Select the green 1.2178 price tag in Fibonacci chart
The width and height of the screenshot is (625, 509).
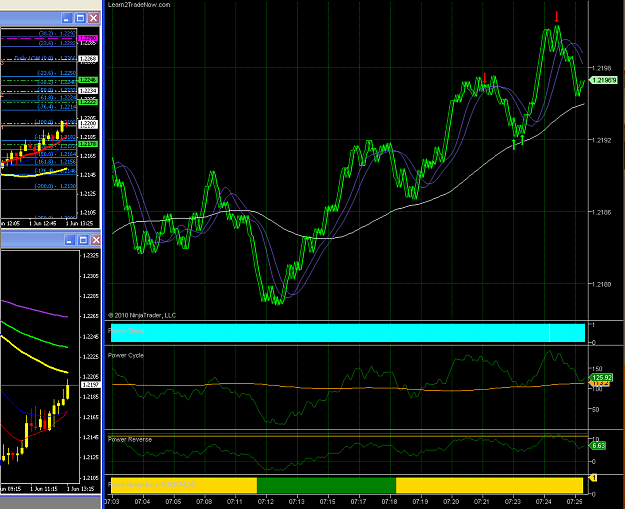click(88, 144)
